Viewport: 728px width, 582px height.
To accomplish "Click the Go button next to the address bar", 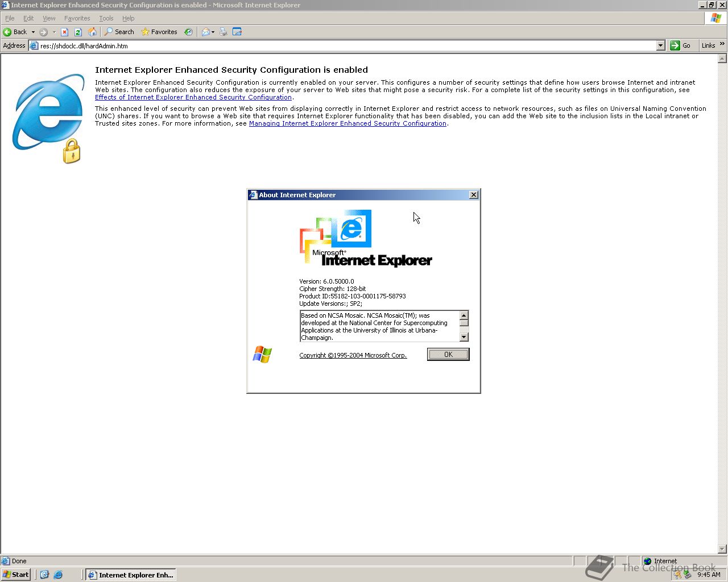I will (x=681, y=45).
